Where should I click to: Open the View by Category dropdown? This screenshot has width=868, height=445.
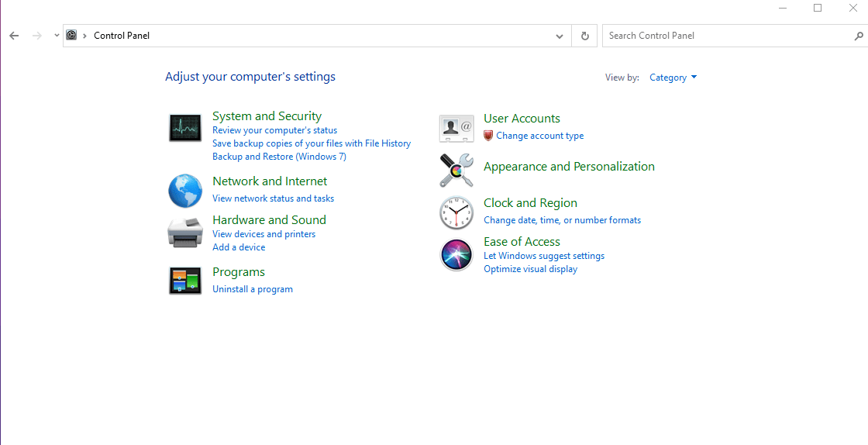[x=673, y=78]
